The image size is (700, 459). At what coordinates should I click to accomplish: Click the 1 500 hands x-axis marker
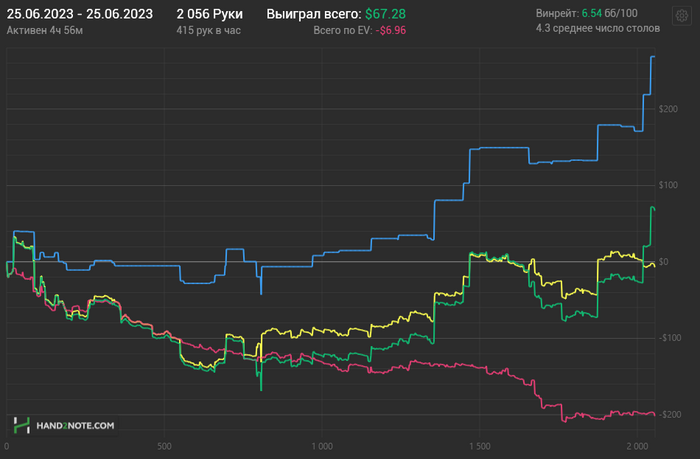pos(480,446)
